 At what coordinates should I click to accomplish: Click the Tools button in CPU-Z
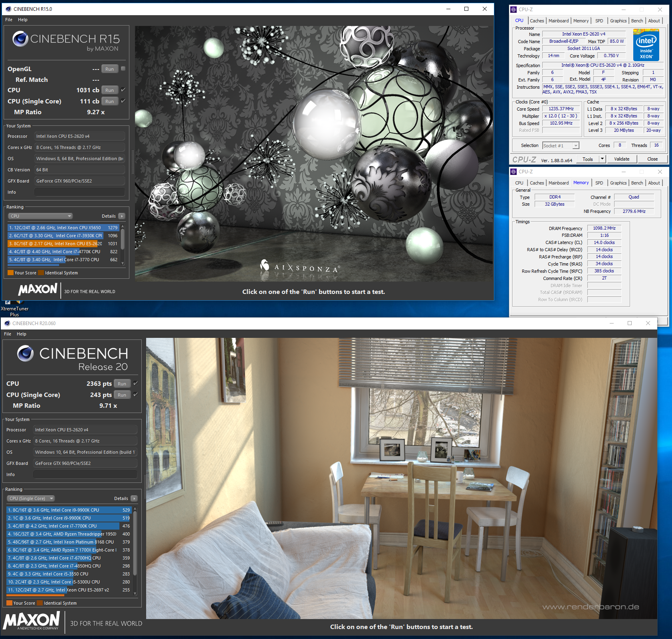(x=588, y=159)
